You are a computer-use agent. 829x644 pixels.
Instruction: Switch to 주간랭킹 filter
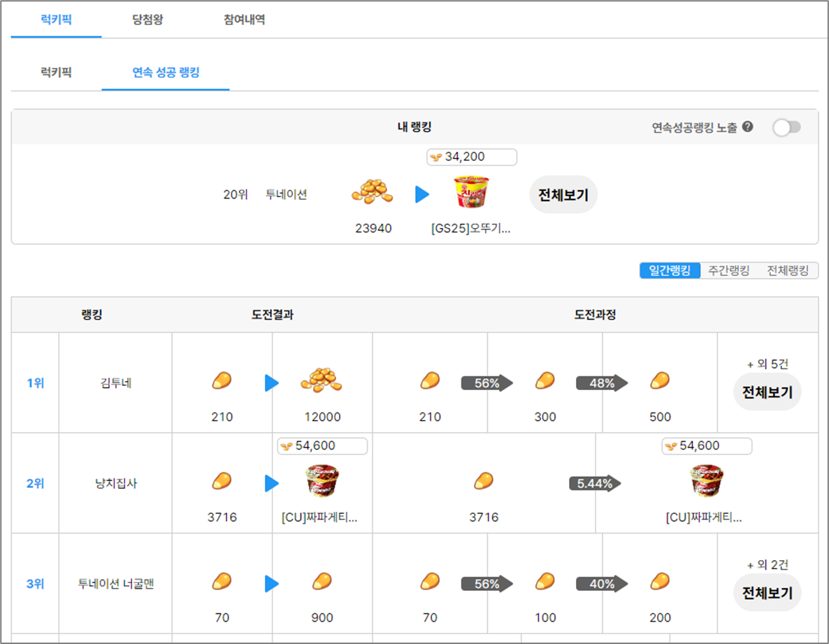point(728,271)
